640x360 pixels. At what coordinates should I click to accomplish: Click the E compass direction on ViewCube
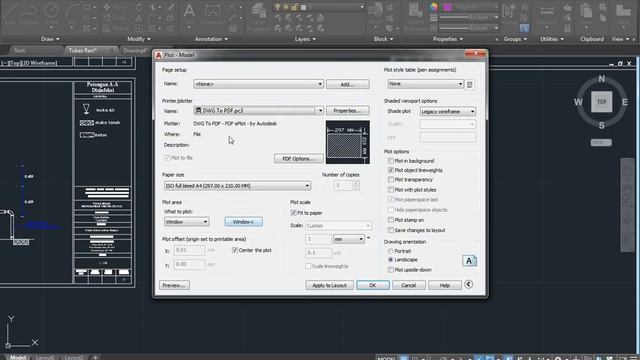[624, 102]
